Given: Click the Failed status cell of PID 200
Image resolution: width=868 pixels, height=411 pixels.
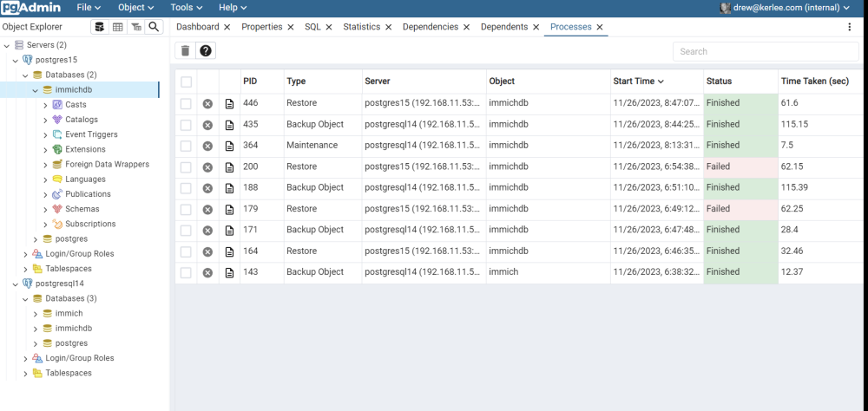Looking at the screenshot, I should tap(740, 166).
